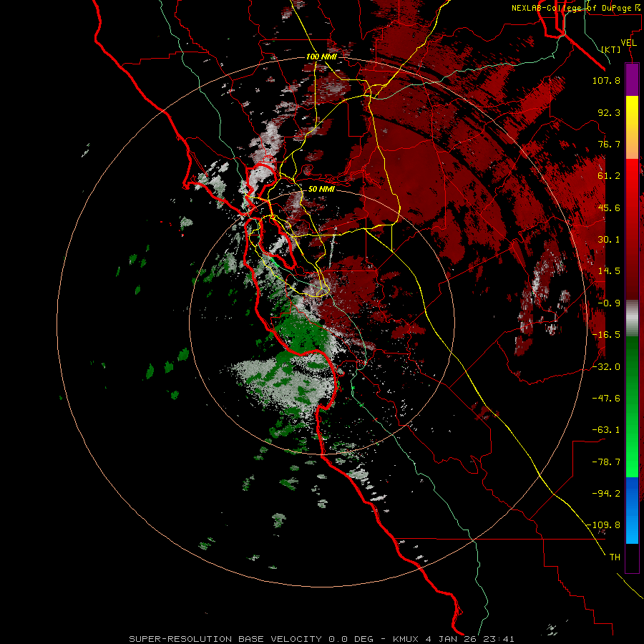Select the -47.6 scale value
The height and width of the screenshot is (644, 644).
(606, 399)
